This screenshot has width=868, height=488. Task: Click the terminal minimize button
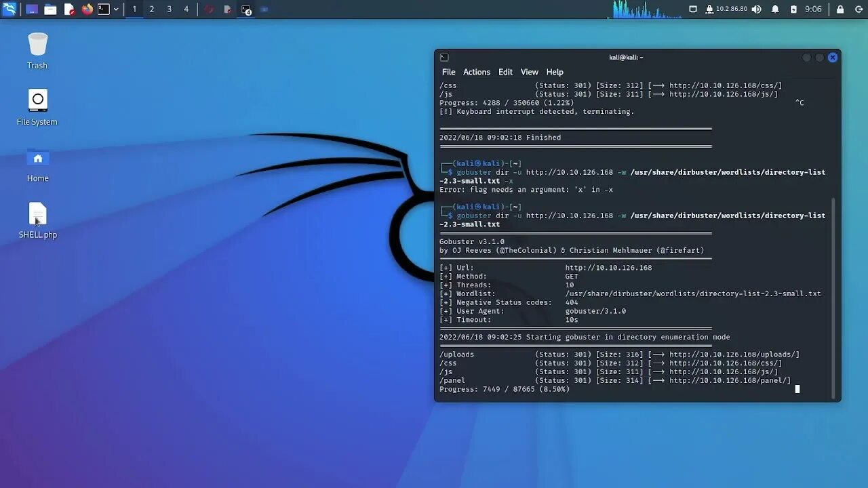tap(806, 58)
